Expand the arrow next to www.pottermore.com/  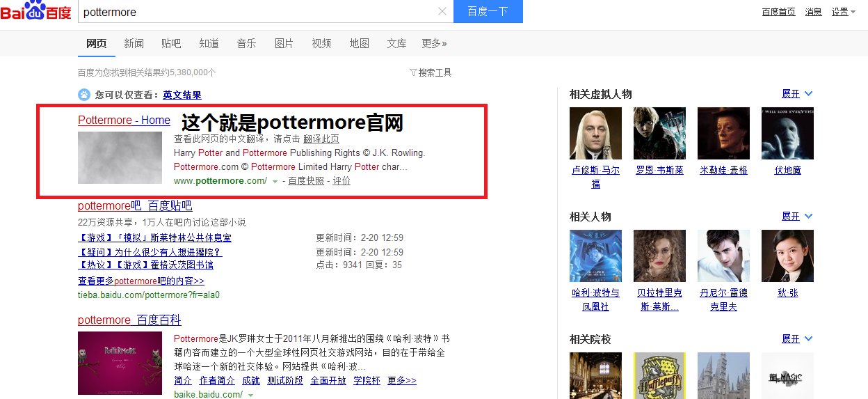tap(275, 181)
